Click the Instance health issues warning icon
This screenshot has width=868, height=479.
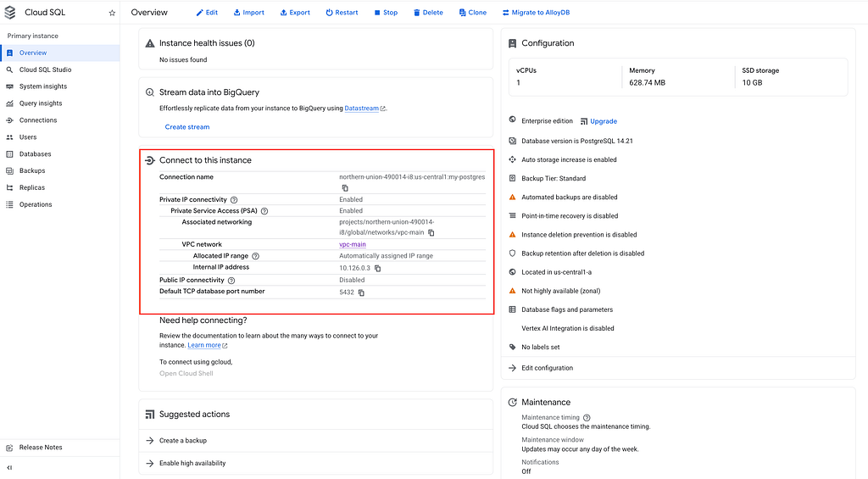[x=149, y=43]
